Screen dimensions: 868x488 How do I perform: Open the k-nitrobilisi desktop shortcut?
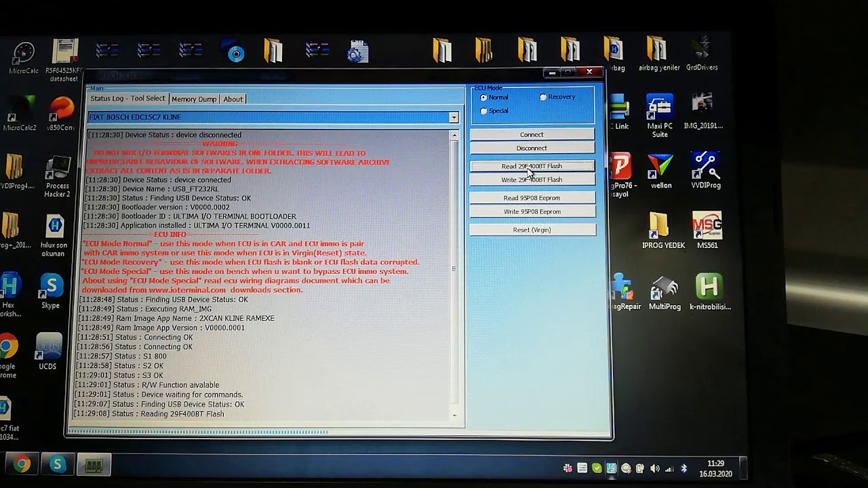tap(709, 293)
